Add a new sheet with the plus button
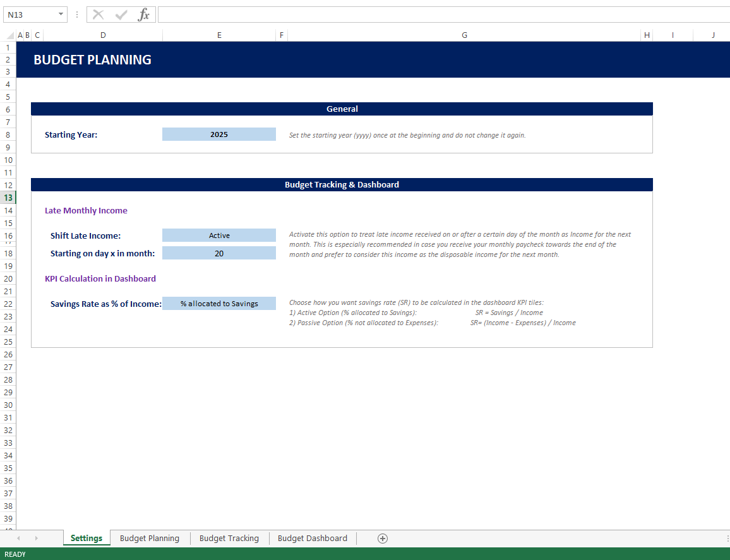 pos(382,538)
